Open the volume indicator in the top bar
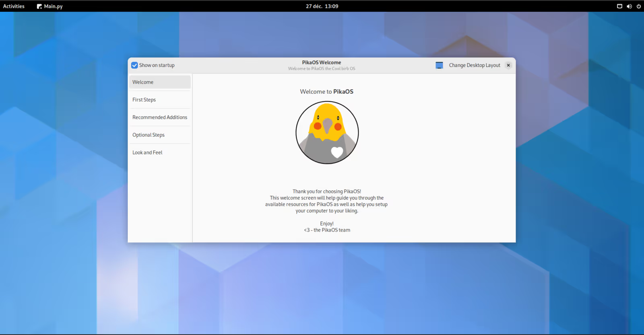The height and width of the screenshot is (335, 644). [x=629, y=6]
